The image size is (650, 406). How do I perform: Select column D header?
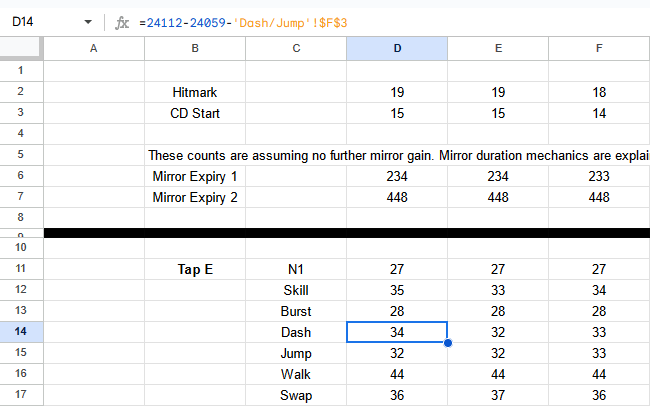click(397, 49)
